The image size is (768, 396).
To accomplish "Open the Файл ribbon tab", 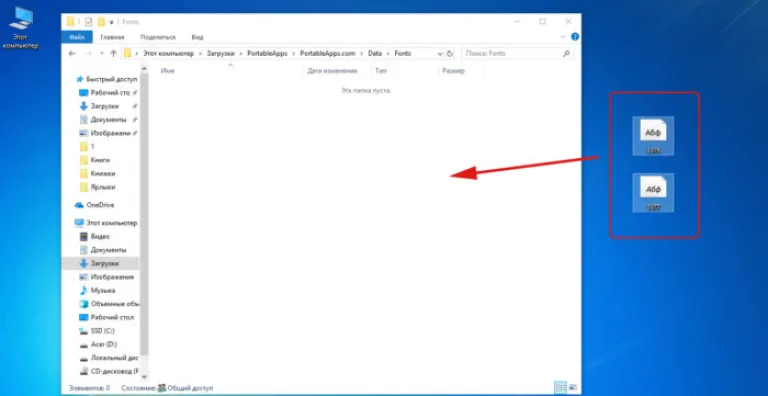I will [x=76, y=37].
